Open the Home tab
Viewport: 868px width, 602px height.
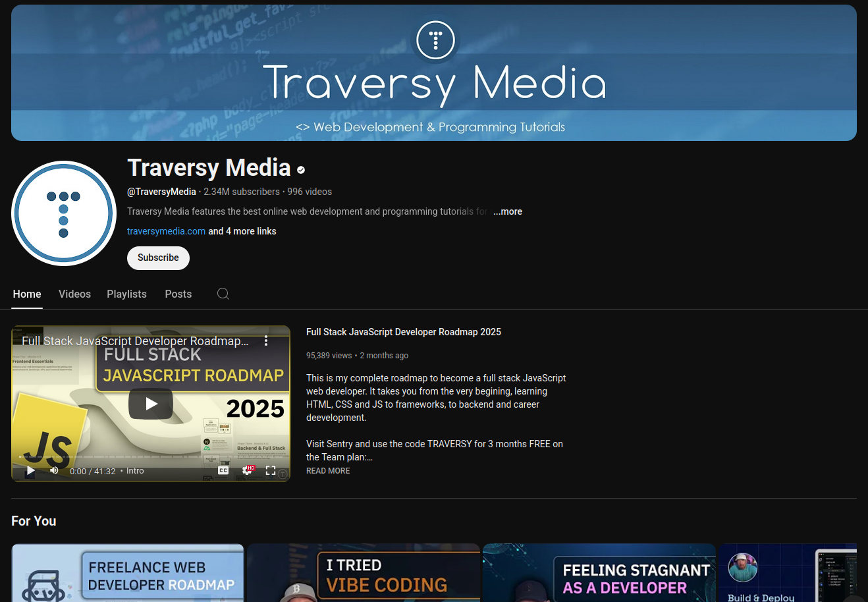point(27,294)
